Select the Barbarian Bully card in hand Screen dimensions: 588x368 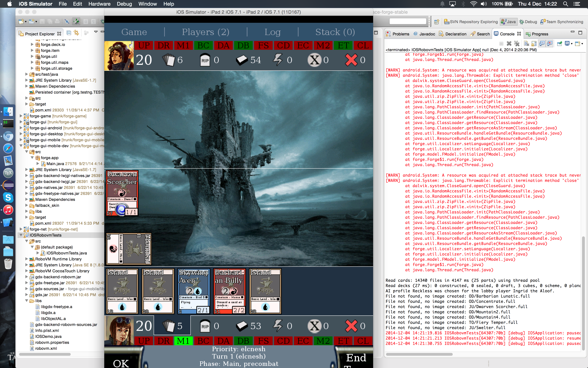[x=229, y=291]
